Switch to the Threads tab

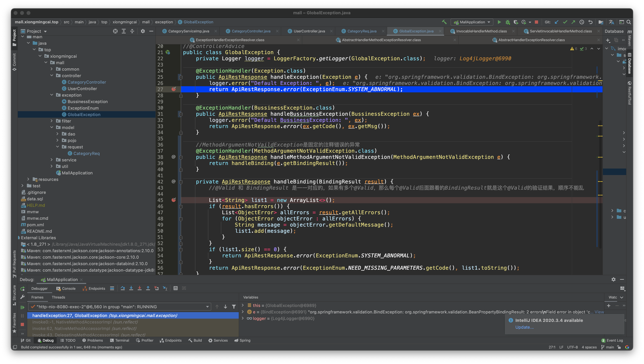tap(58, 297)
